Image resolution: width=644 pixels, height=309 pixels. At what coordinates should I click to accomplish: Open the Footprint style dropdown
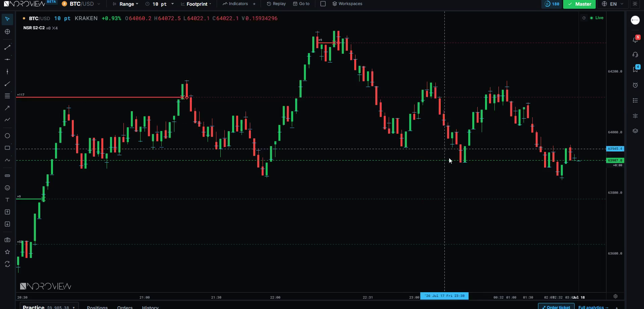coord(196,4)
